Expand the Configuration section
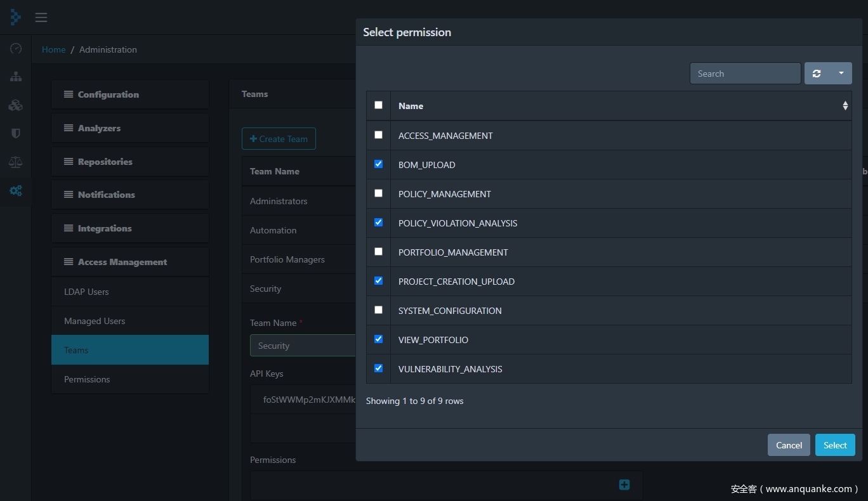The width and height of the screenshot is (868, 501). point(108,94)
